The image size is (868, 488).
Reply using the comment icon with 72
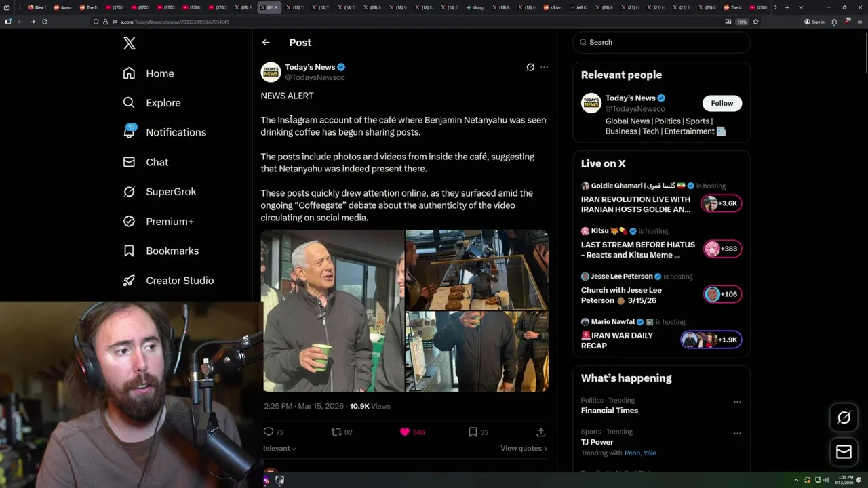coord(273,432)
